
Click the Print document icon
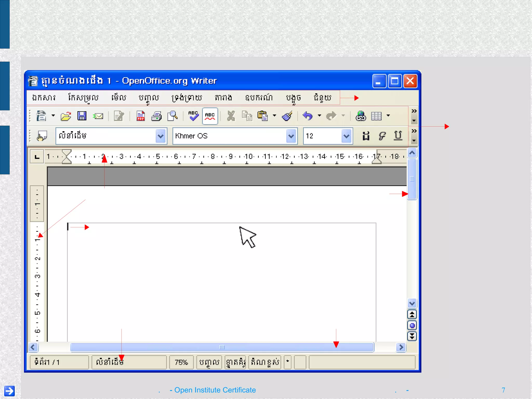[156, 116]
